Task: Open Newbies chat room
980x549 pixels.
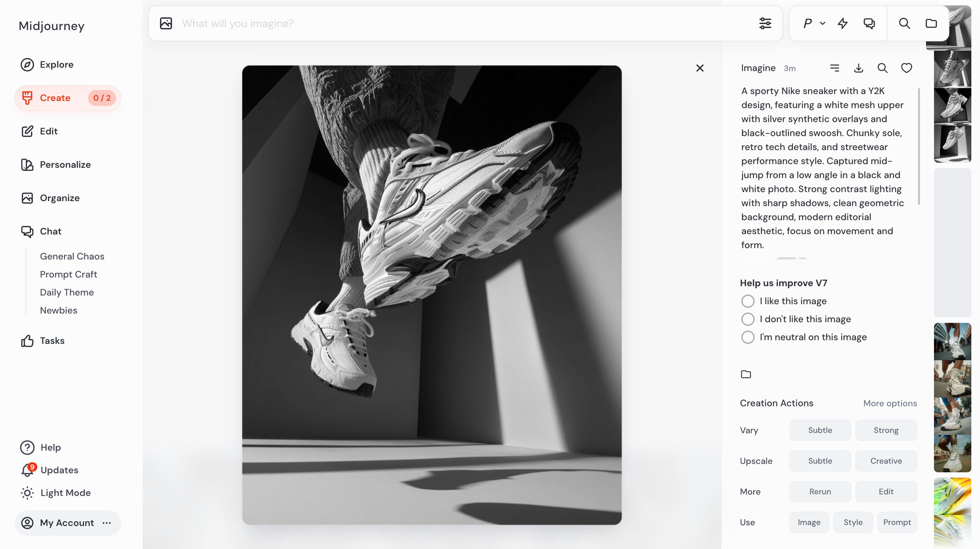Action: pos(59,310)
